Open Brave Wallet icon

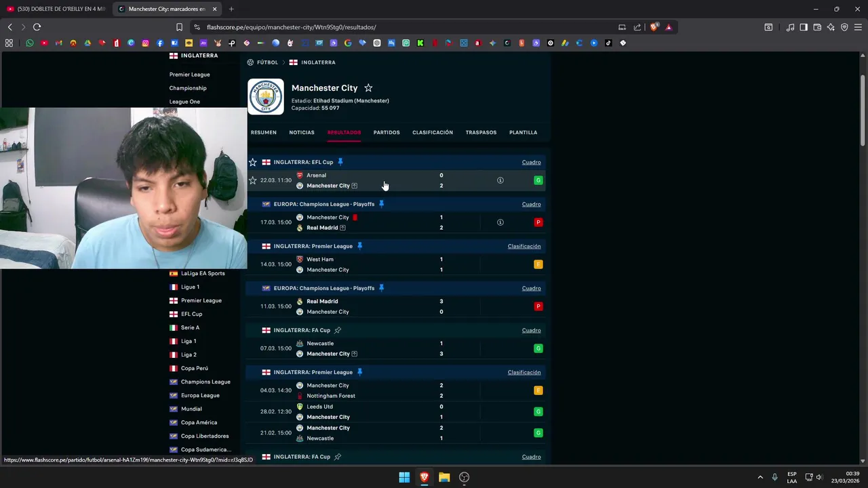pos(817,27)
